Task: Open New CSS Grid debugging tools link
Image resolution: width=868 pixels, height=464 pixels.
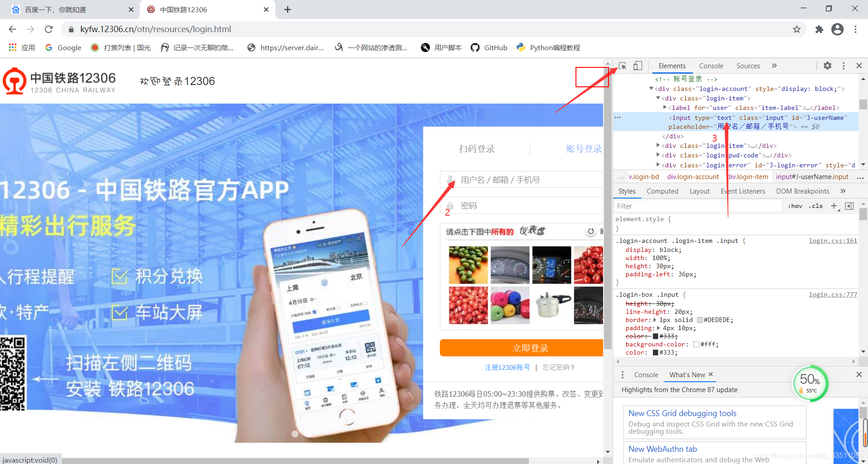Action: [682, 413]
